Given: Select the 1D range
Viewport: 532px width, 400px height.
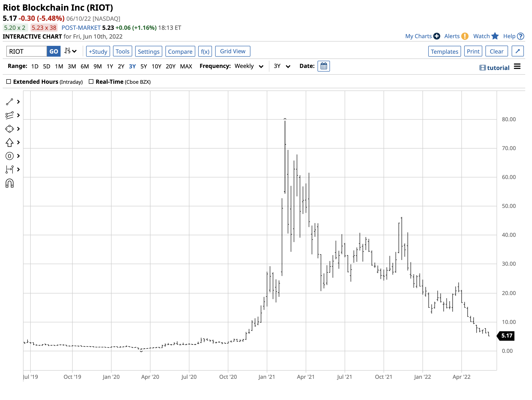Looking at the screenshot, I should pyautogui.click(x=35, y=66).
